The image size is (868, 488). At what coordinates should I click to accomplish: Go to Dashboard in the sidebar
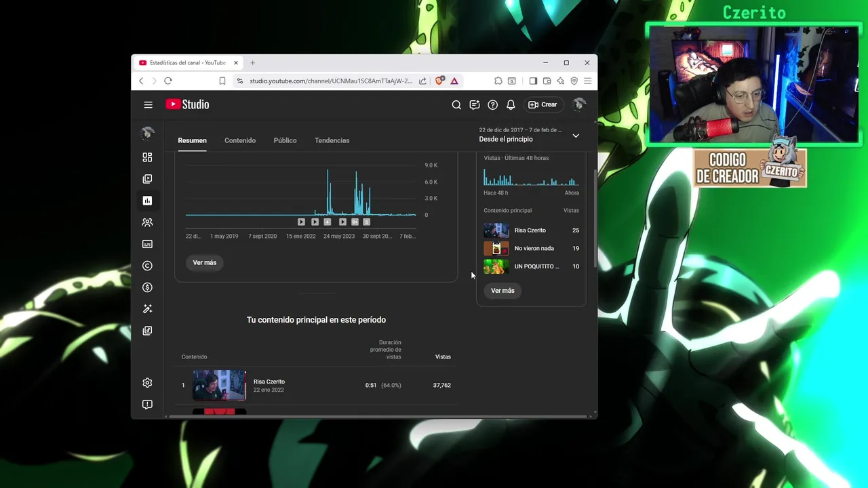tap(147, 157)
